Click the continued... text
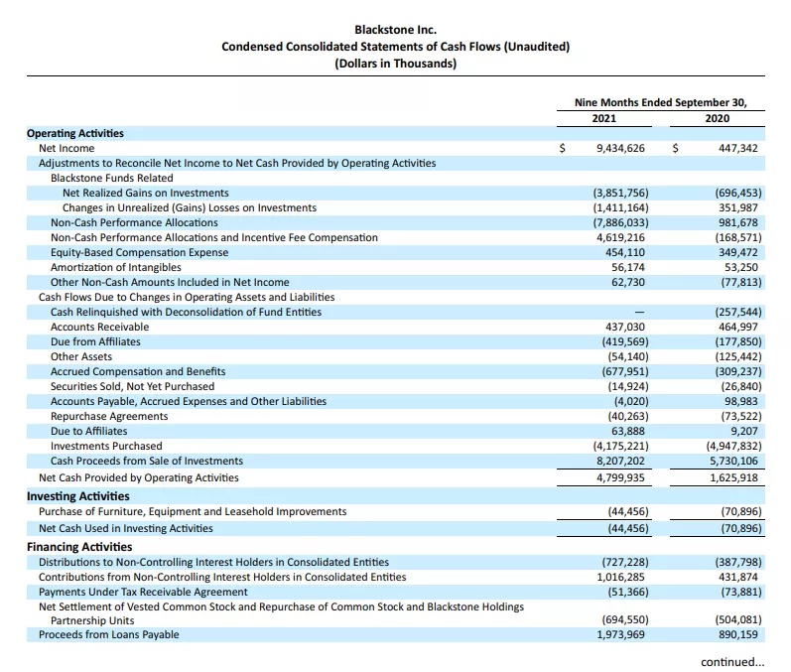The height and width of the screenshot is (672, 791). (732, 661)
